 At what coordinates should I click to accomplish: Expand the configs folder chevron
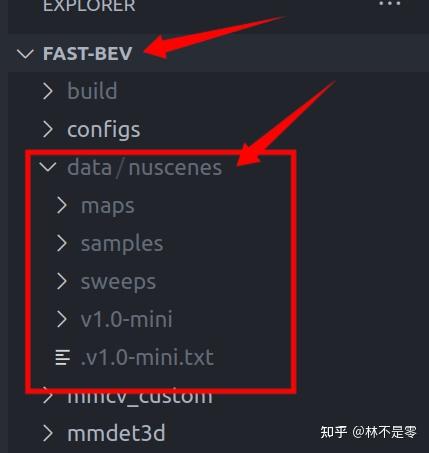coord(48,129)
